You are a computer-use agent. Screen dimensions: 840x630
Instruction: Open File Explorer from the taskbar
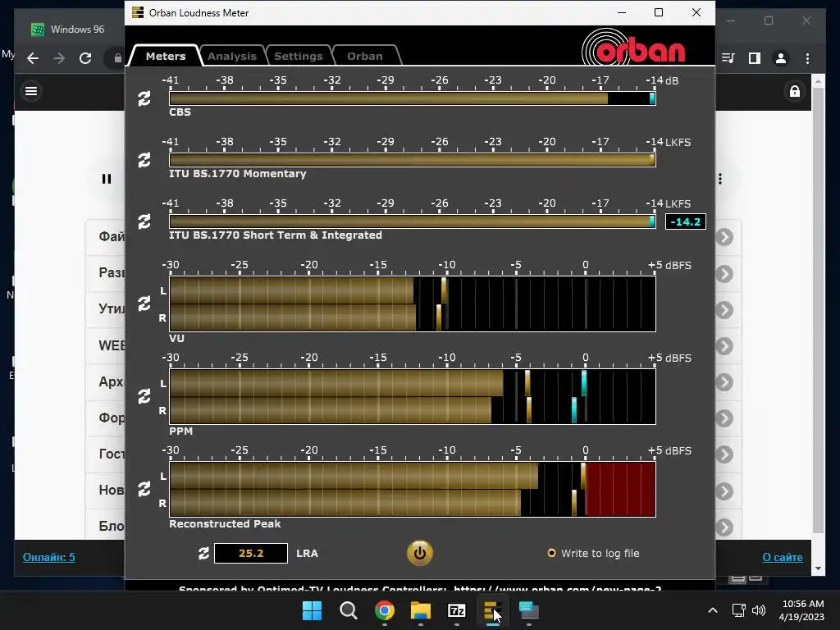tap(421, 610)
